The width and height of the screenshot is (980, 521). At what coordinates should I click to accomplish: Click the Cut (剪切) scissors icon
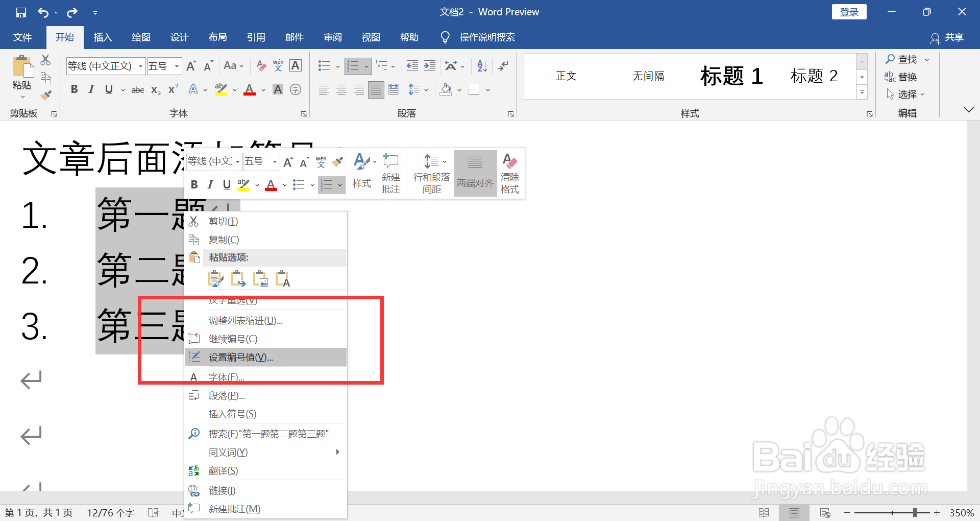(45, 60)
